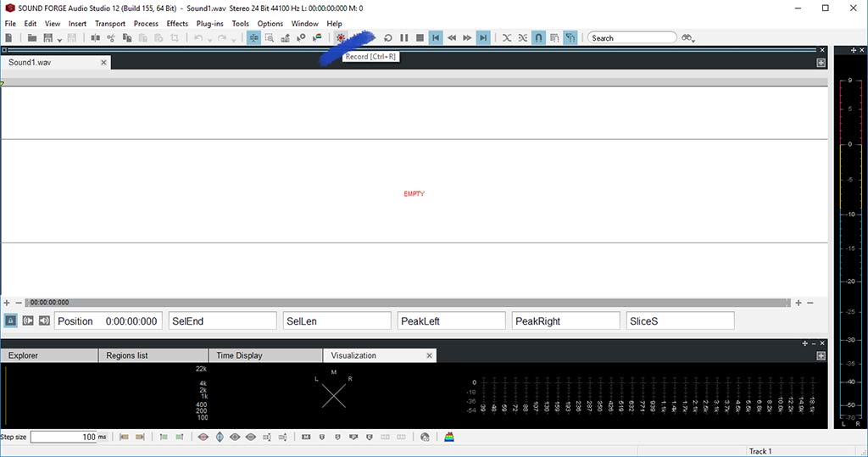Toggle the speaker icon beside Position

pyautogui.click(x=44, y=320)
